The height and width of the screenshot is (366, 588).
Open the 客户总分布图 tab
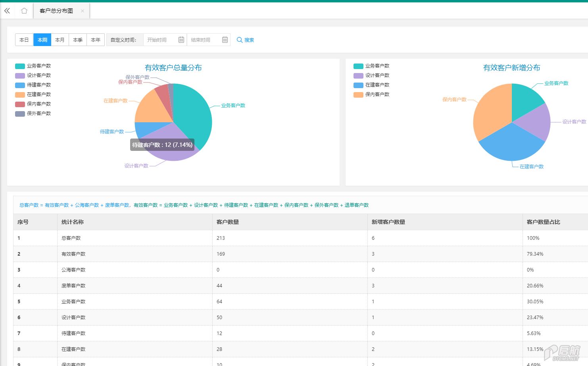[56, 11]
